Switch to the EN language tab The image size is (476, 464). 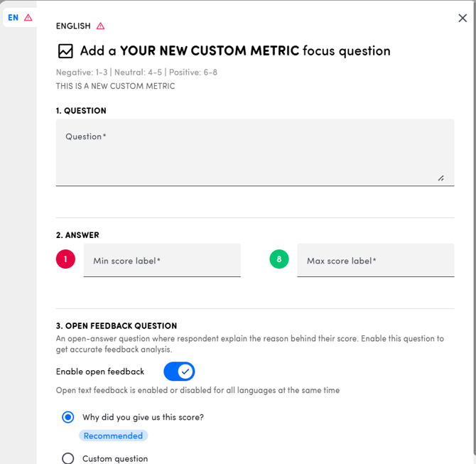[13, 18]
